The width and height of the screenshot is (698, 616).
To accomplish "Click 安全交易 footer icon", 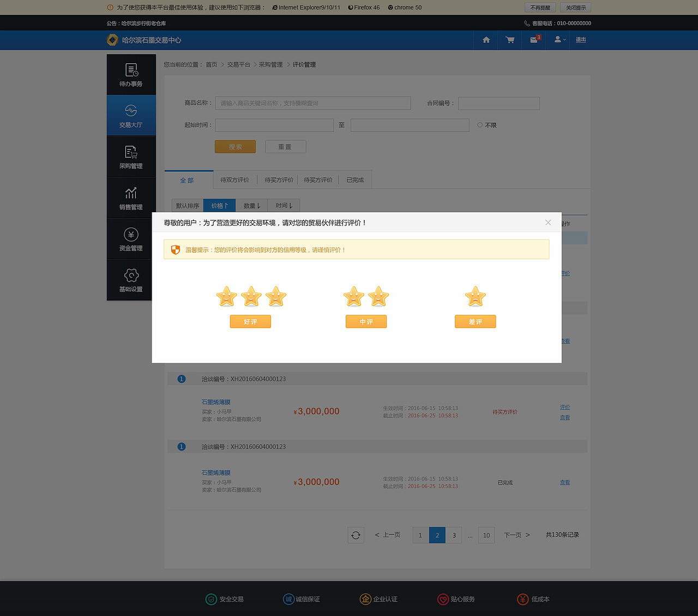I will (x=211, y=599).
